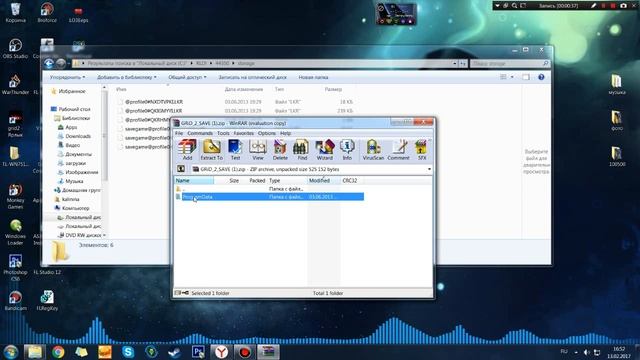
Task: Open the WarThunder desktop shortcut
Action: [15, 85]
